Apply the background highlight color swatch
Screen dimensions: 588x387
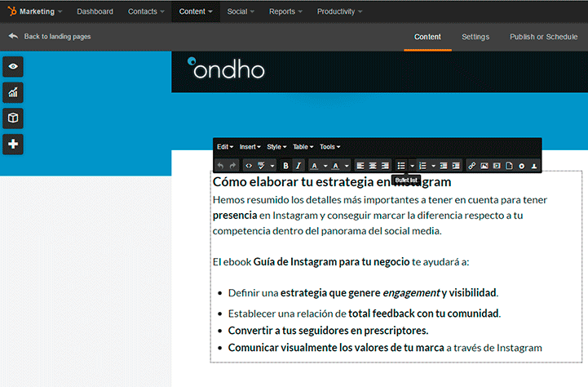click(x=336, y=166)
